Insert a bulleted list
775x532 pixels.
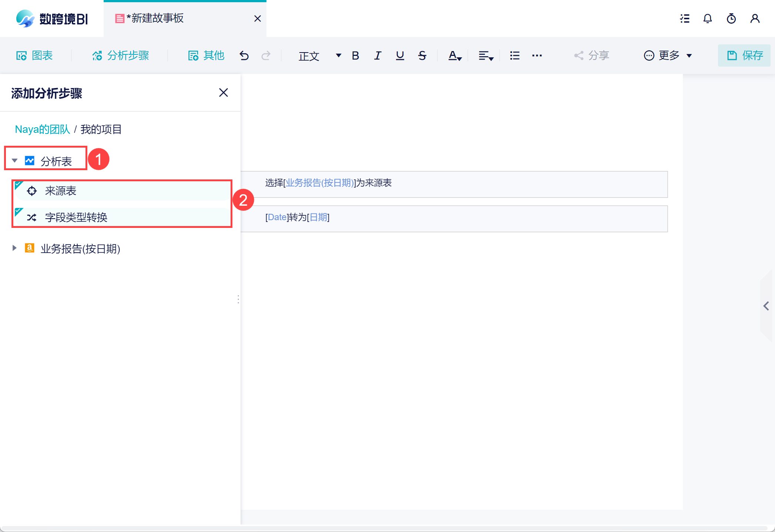click(514, 55)
